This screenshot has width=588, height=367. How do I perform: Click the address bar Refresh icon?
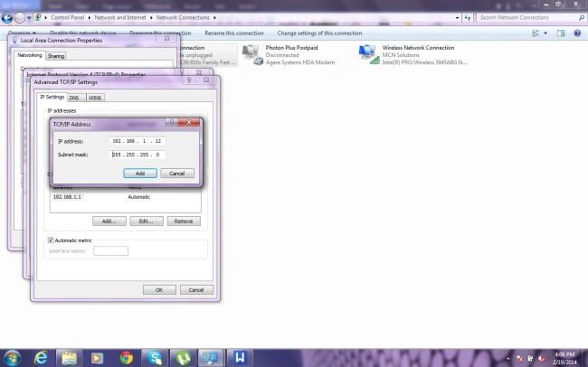(x=468, y=17)
